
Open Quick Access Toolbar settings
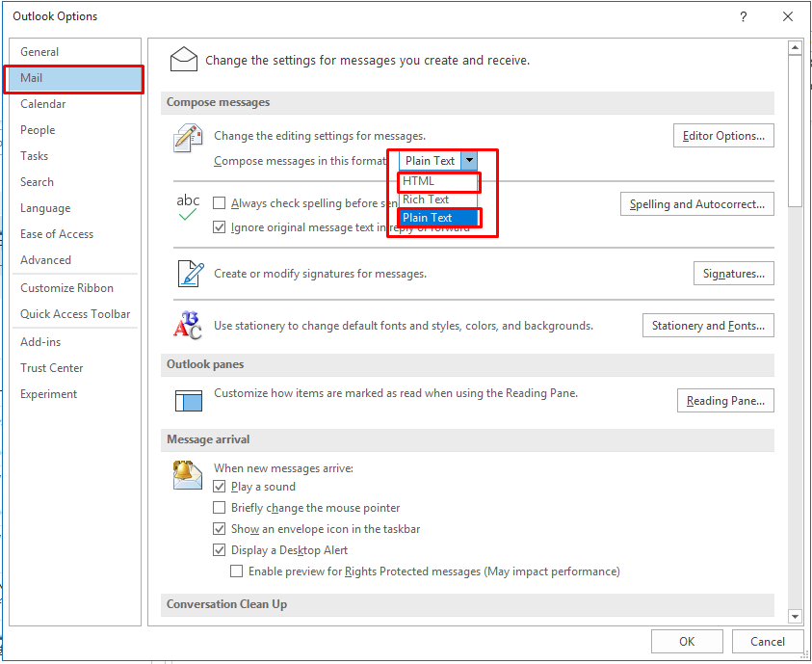click(75, 314)
